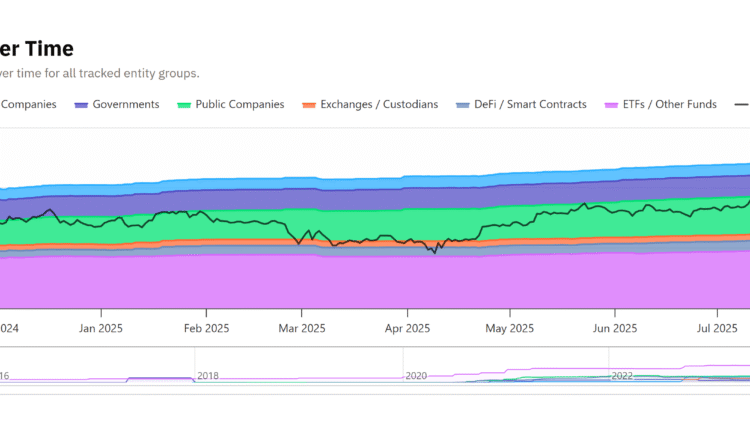
Task: Toggle DeFi / Smart Contracts series label
Action: [530, 104]
